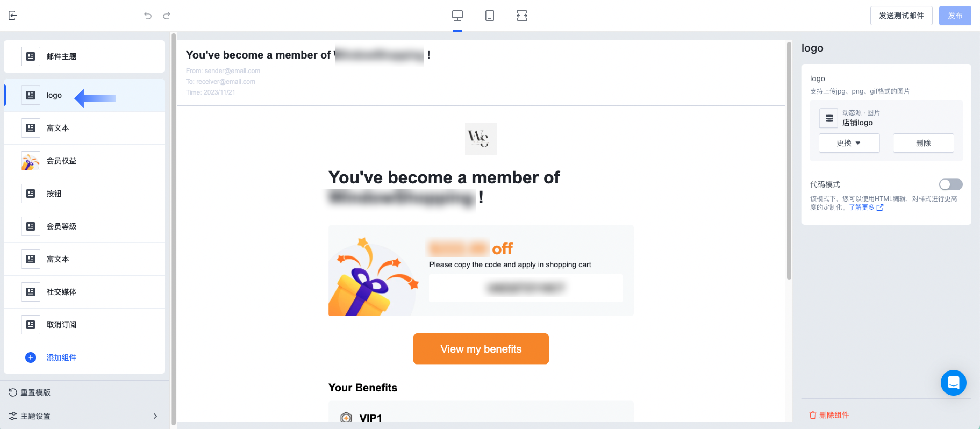Viewport: 980px width, 429px height.
Task: Redo the last undone edit
Action: pyautogui.click(x=167, y=16)
